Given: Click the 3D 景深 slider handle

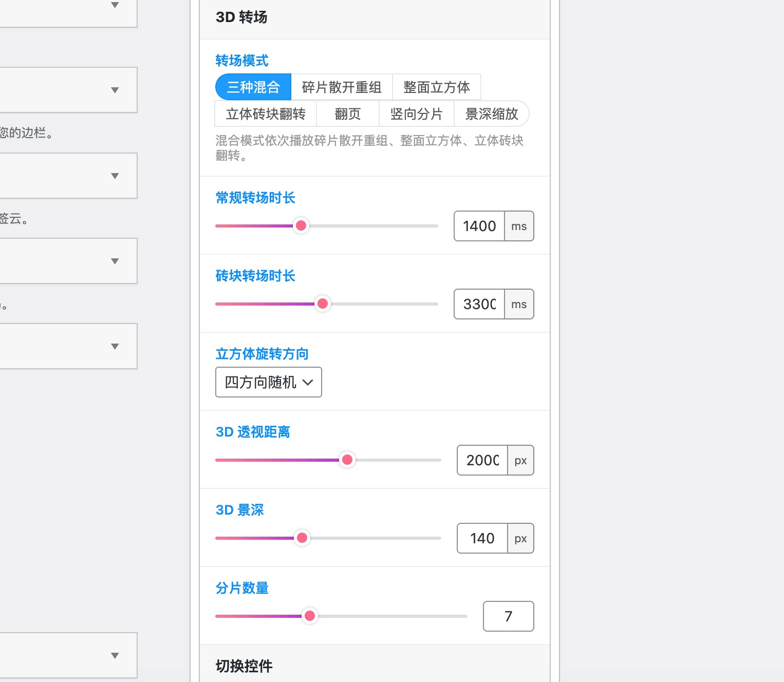Looking at the screenshot, I should coord(302,538).
